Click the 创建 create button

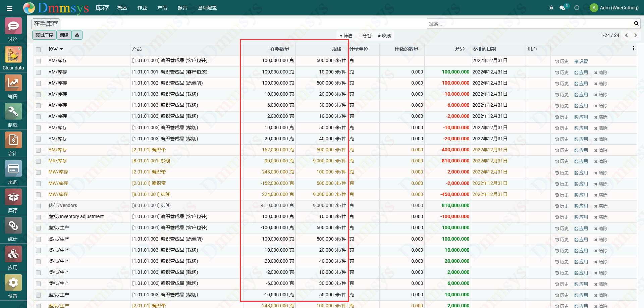(x=64, y=35)
